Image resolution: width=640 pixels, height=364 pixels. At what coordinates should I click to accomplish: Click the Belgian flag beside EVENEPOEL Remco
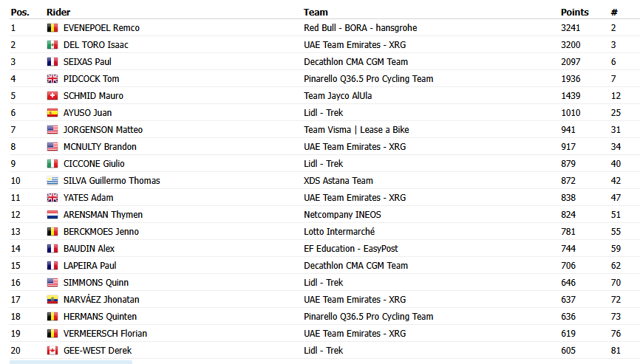(x=52, y=28)
